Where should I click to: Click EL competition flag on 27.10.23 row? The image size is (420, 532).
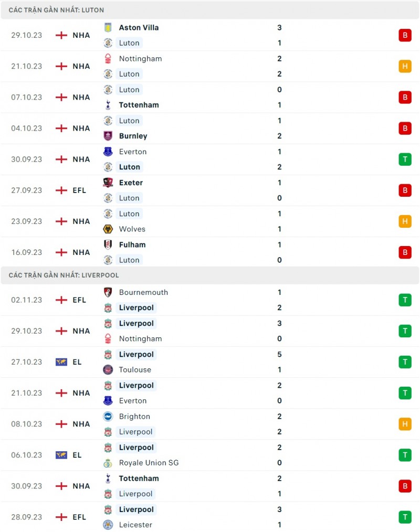61,362
